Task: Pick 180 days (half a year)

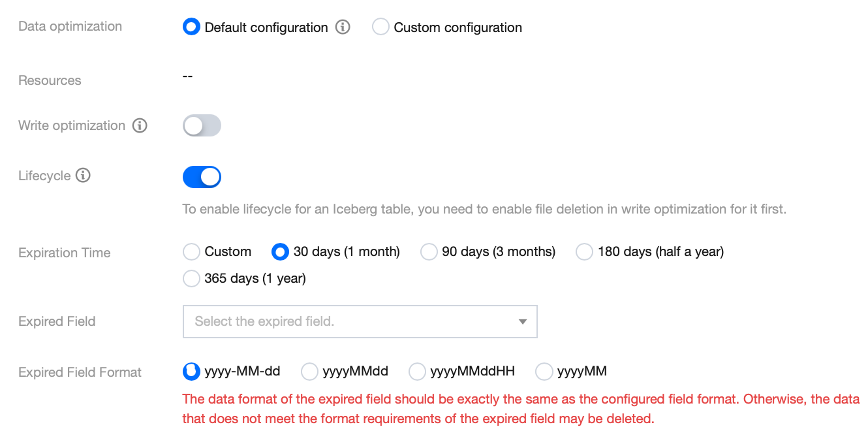Action: point(584,252)
